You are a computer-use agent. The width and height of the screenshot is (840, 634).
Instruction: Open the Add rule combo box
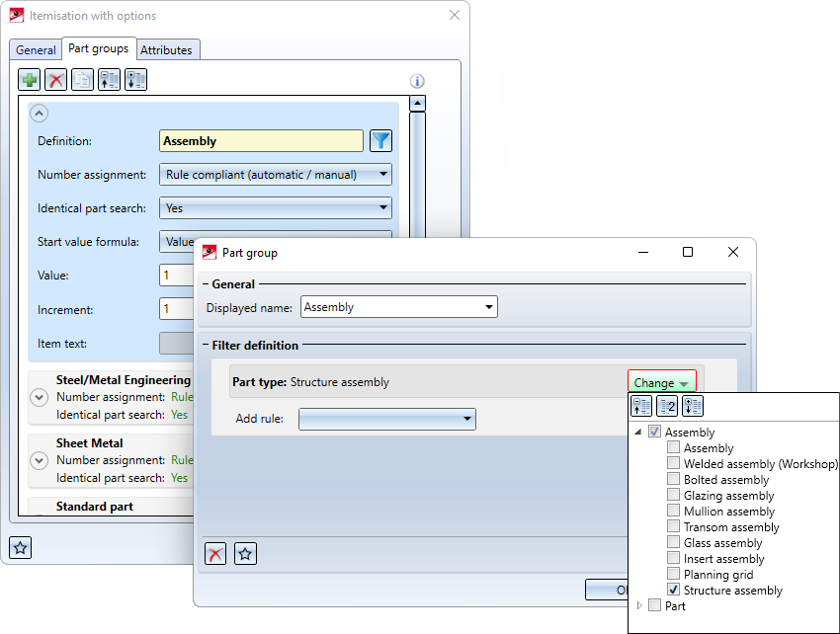[386, 419]
